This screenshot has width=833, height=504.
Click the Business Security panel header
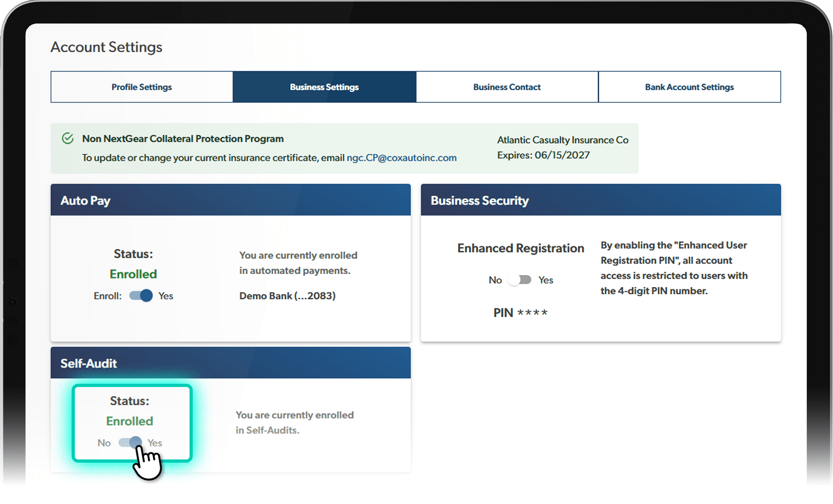coord(601,200)
